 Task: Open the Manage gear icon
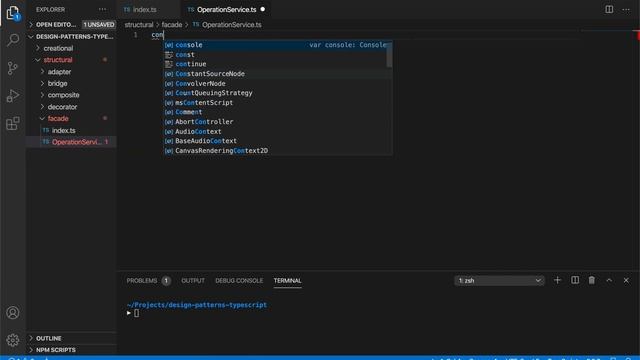pos(13,340)
